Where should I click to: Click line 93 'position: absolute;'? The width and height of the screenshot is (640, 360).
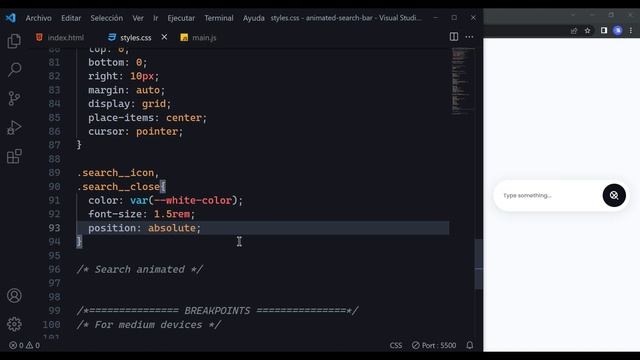click(144, 228)
